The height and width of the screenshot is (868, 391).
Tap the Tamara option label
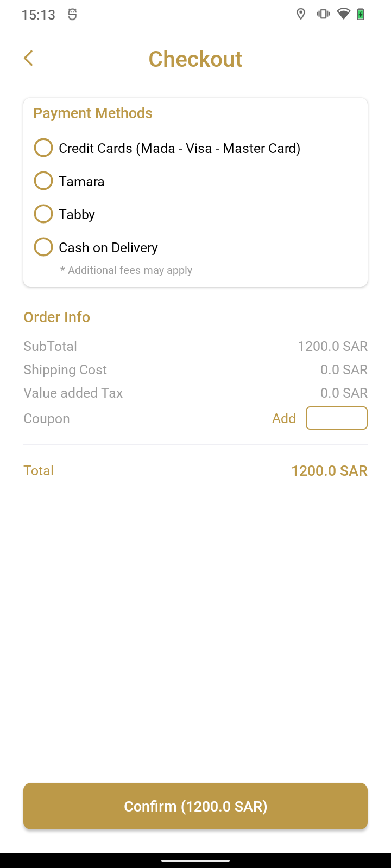(81, 181)
